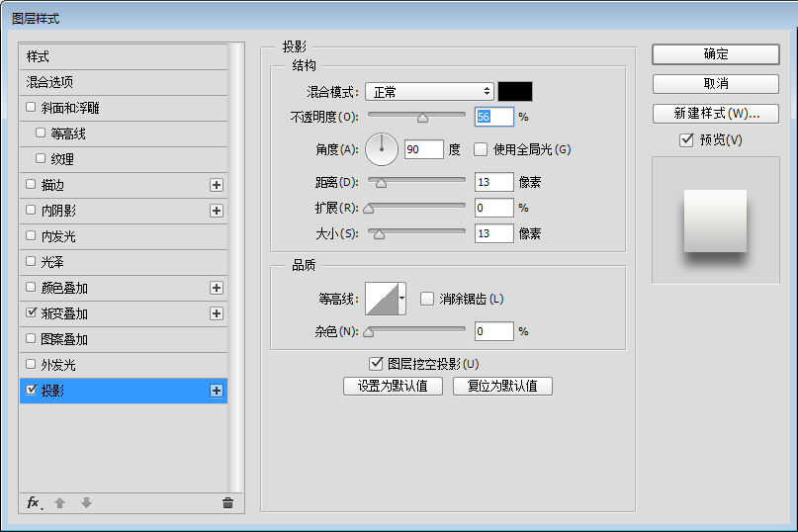The height and width of the screenshot is (532, 798).
Task: Open the 等高线 contour picker arrow
Action: (402, 299)
